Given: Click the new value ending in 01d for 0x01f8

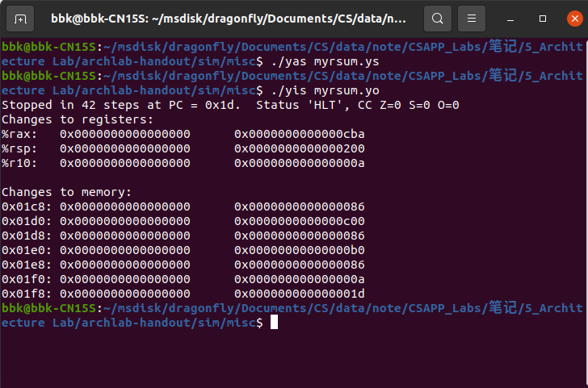Looking at the screenshot, I should coord(300,294).
